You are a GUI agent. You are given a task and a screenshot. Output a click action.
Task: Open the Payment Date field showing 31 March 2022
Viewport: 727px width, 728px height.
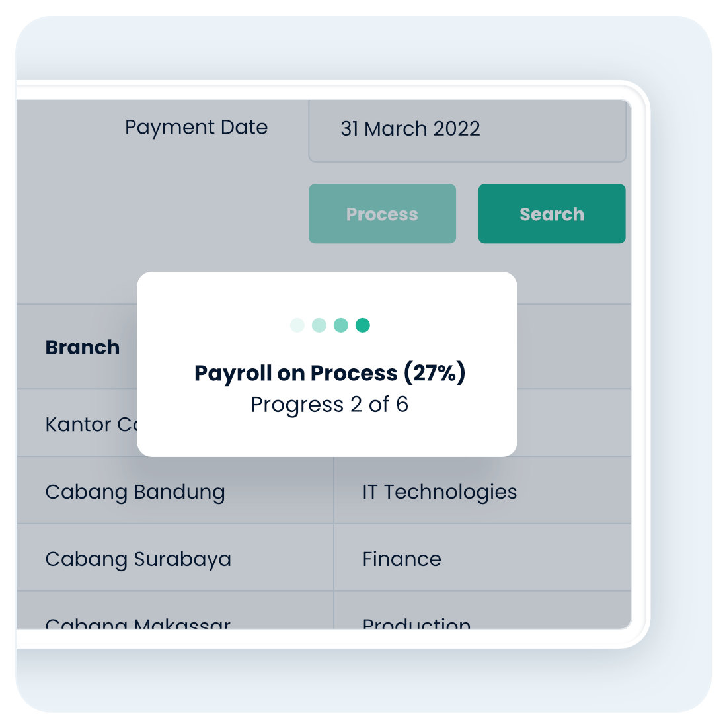point(467,129)
